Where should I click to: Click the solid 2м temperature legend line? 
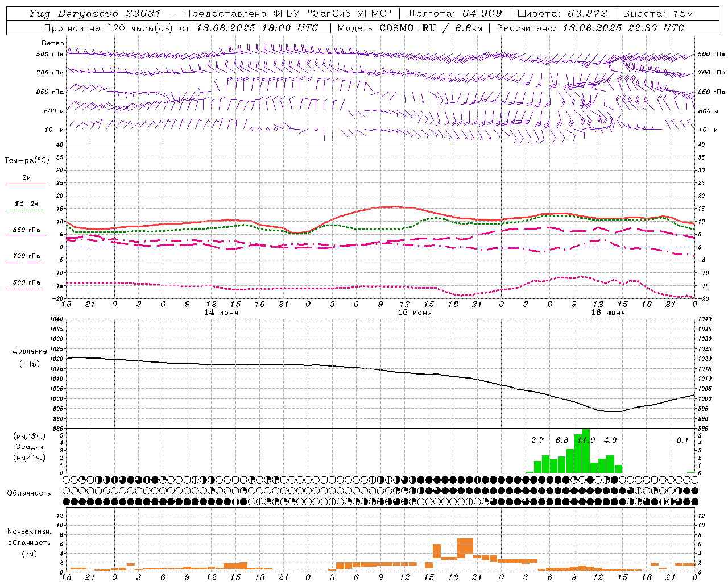click(x=27, y=184)
